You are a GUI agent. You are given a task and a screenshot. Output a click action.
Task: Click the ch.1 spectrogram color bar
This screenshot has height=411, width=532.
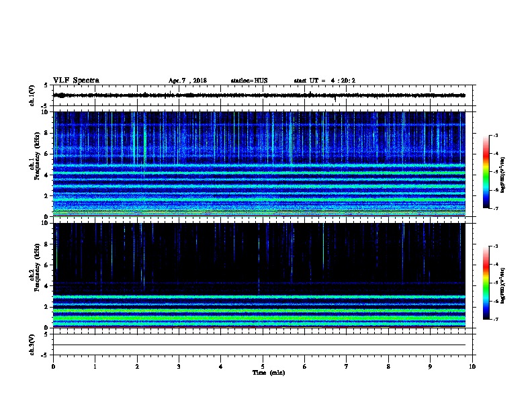click(486, 172)
